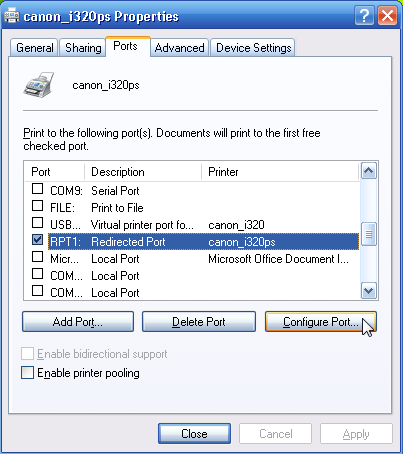Click the title bar Help question mark button
403x454 pixels.
(x=364, y=16)
